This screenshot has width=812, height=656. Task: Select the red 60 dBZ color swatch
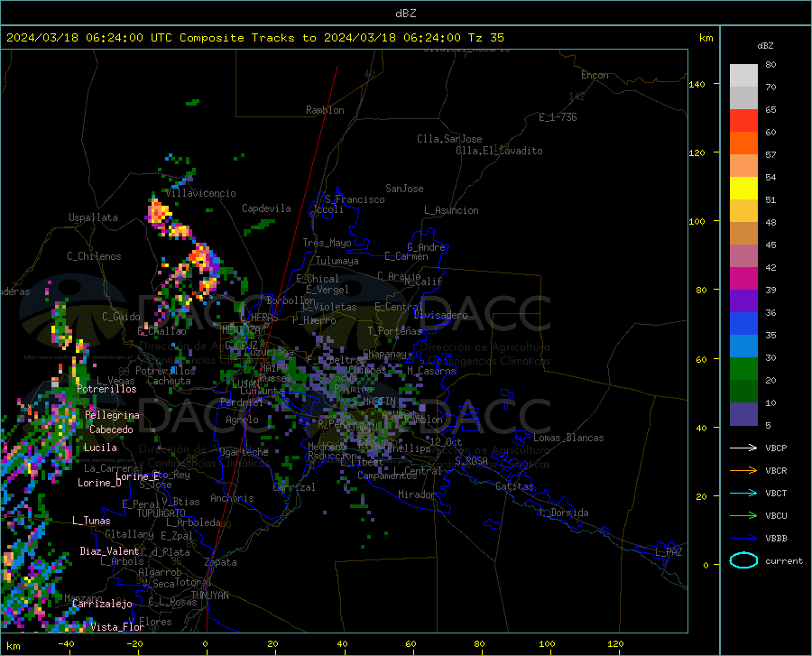[x=743, y=121]
